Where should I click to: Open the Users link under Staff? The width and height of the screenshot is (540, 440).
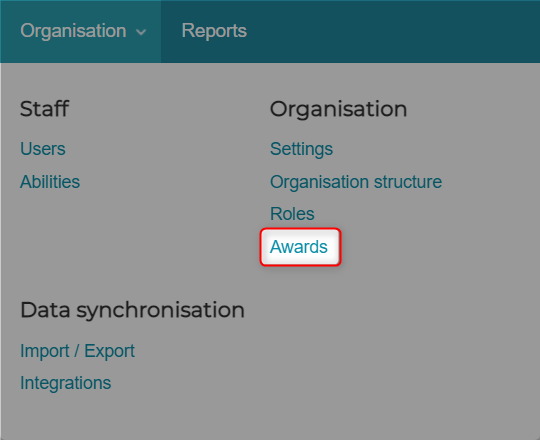click(x=43, y=149)
